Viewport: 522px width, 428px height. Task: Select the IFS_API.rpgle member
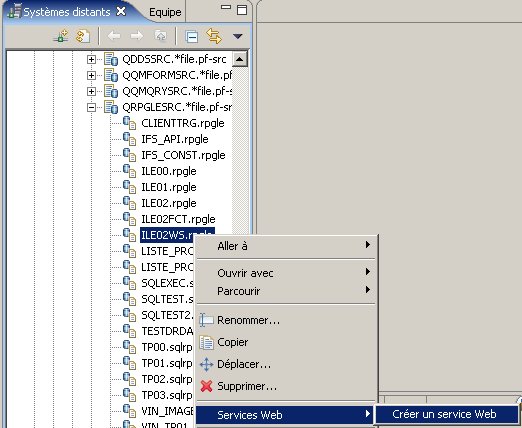pos(175,139)
